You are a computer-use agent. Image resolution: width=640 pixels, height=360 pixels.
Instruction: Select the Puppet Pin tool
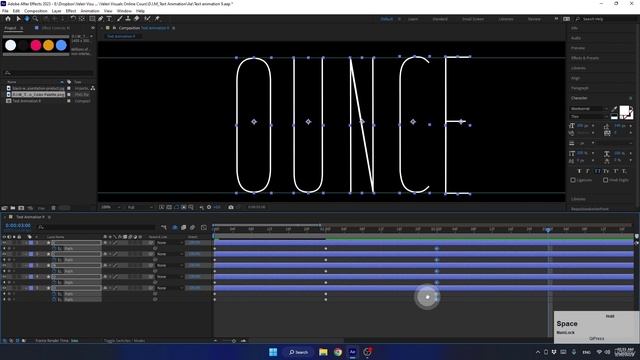[x=157, y=19]
